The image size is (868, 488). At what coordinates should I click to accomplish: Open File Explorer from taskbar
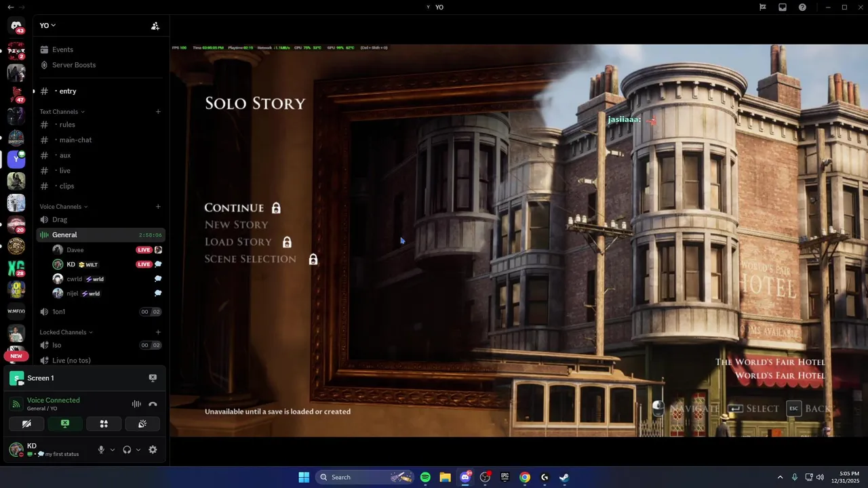445,477
